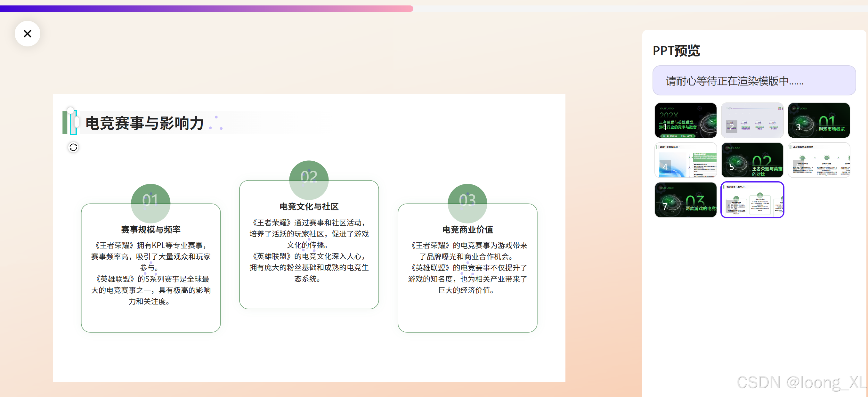Select slide 7 section 03 thumbnail
The height and width of the screenshot is (397, 868).
[685, 200]
